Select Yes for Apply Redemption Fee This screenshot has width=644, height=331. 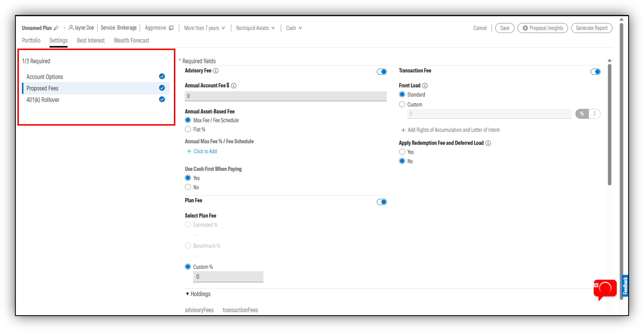[x=402, y=152]
